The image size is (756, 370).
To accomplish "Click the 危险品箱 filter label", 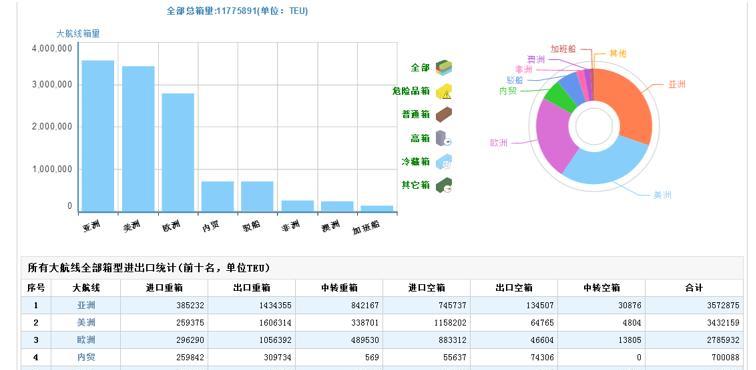I will pyautogui.click(x=411, y=91).
